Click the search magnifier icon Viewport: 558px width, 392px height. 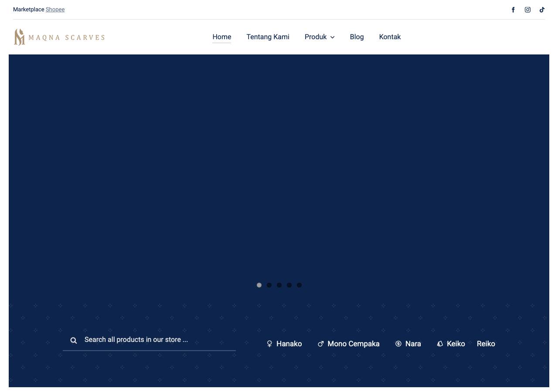[x=74, y=340]
